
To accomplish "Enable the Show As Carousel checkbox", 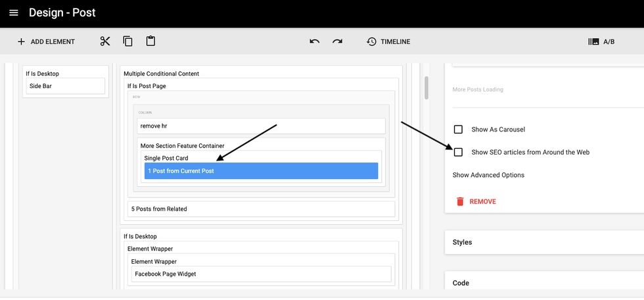I will tap(458, 130).
